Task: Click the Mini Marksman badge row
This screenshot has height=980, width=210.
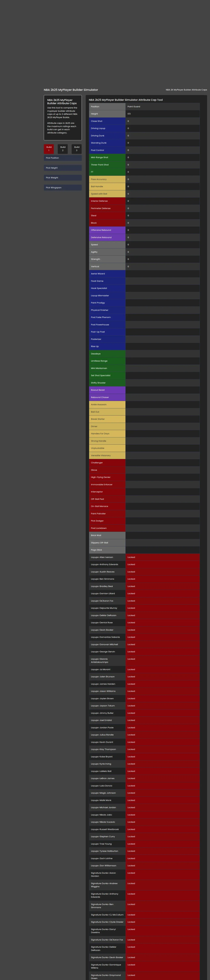Action: click(x=144, y=368)
